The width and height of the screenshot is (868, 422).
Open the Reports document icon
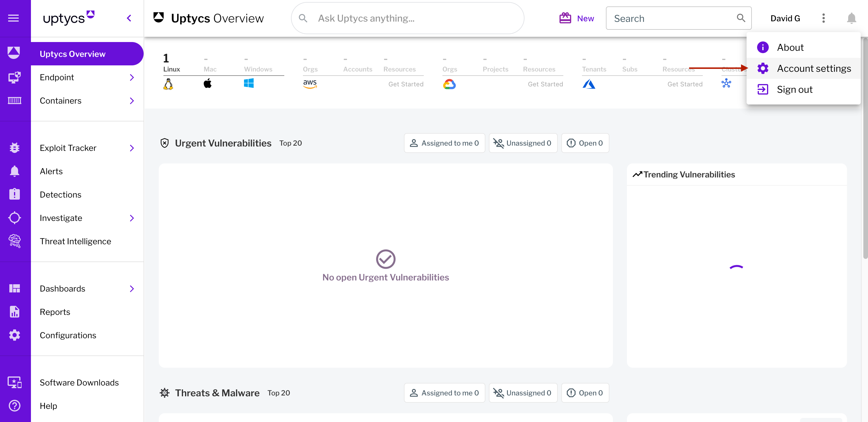click(15, 312)
